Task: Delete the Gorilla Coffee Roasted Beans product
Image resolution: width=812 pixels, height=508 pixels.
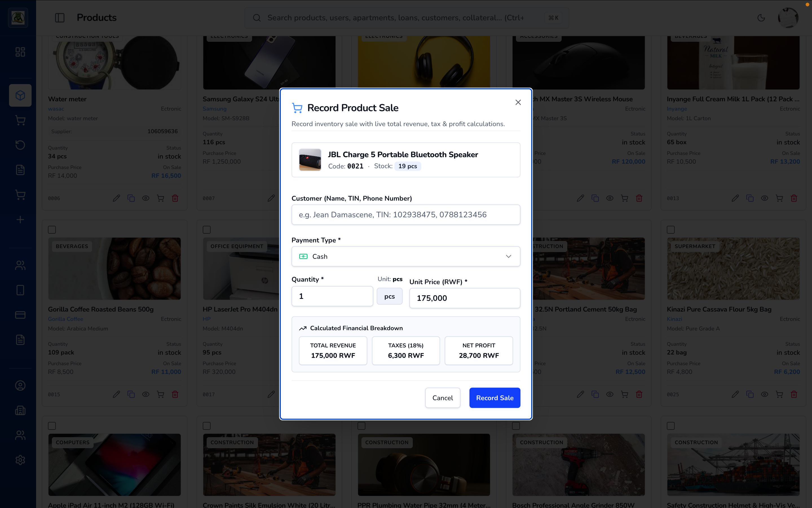Action: (x=175, y=395)
